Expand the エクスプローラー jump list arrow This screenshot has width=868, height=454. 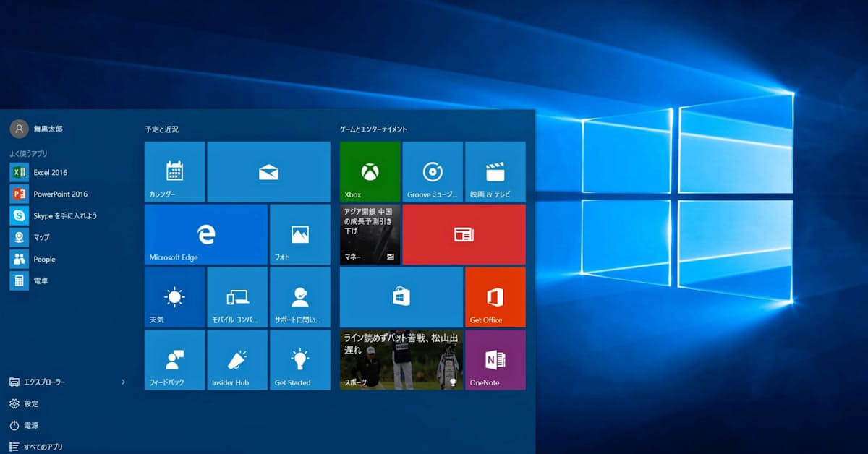(x=123, y=382)
